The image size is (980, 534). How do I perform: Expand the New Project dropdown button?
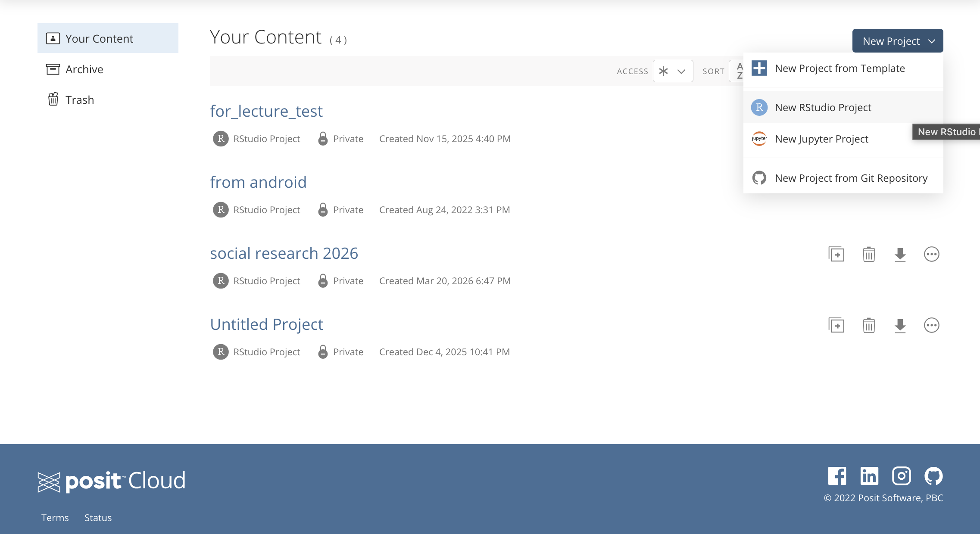pos(898,41)
